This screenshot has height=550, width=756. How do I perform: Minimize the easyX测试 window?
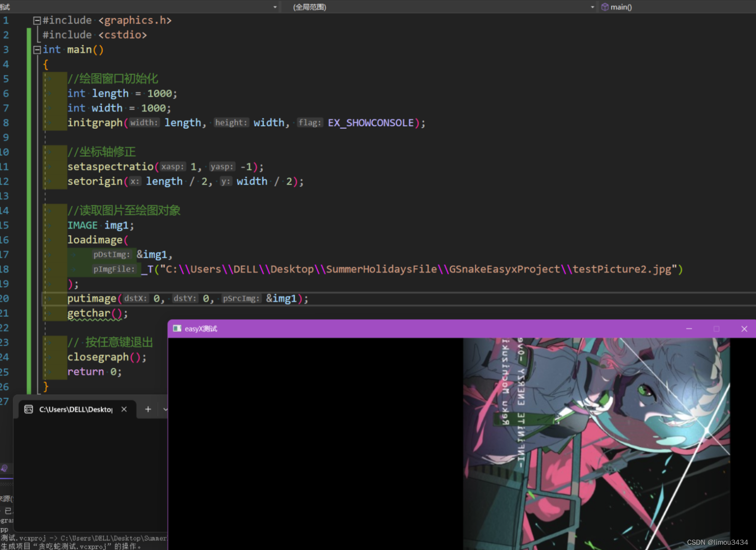(x=689, y=328)
